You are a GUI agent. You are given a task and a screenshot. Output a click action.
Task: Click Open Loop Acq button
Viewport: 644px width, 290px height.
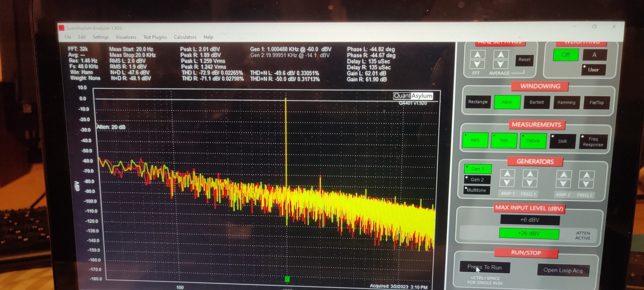pos(563,270)
